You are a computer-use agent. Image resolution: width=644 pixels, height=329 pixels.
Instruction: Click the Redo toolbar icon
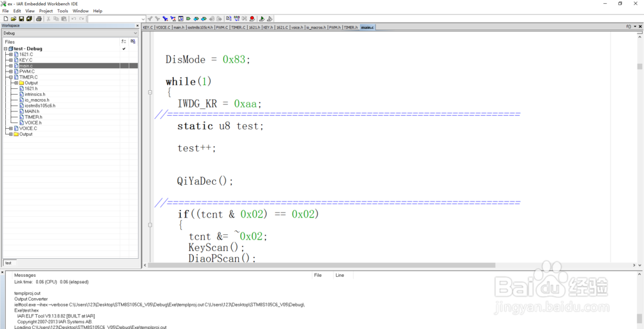(x=81, y=19)
